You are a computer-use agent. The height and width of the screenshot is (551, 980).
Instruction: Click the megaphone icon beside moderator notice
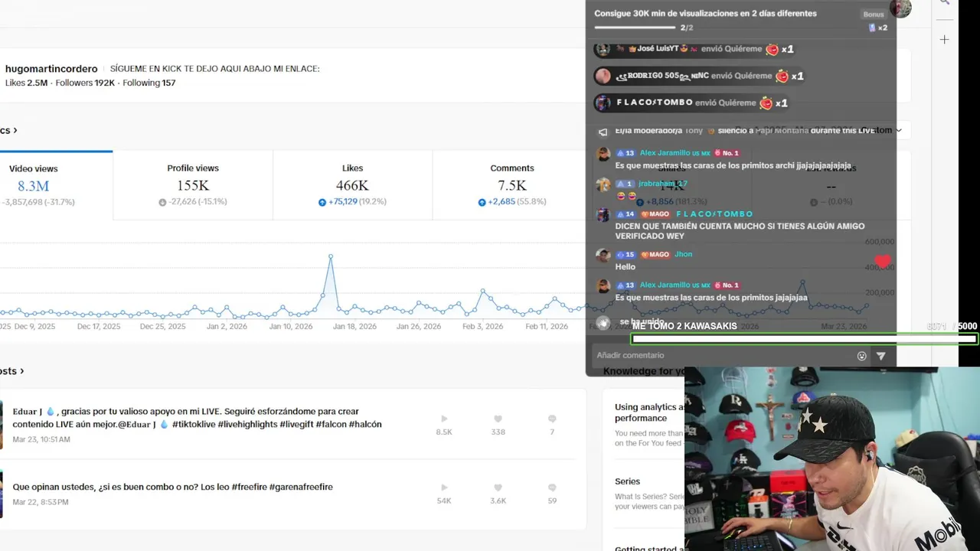tap(603, 132)
